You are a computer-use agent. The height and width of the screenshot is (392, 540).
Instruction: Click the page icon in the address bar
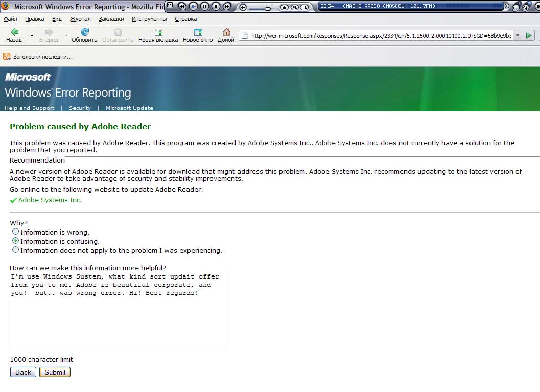coord(244,35)
